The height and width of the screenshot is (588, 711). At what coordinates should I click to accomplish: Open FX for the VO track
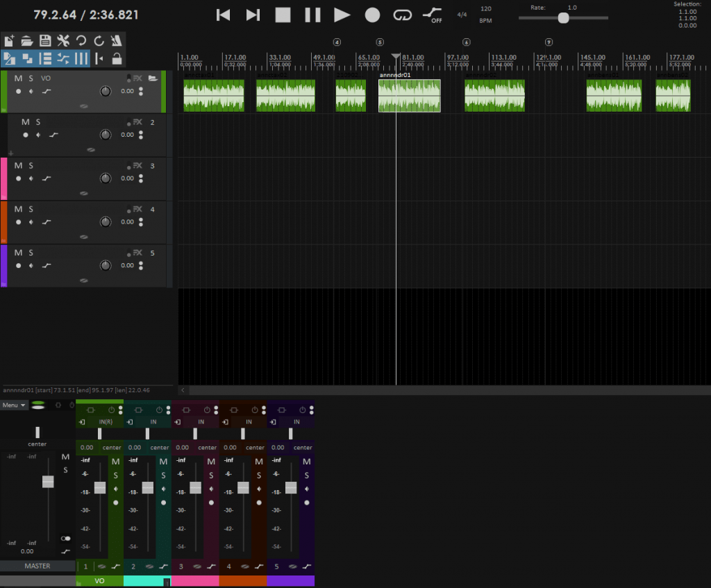pos(137,78)
